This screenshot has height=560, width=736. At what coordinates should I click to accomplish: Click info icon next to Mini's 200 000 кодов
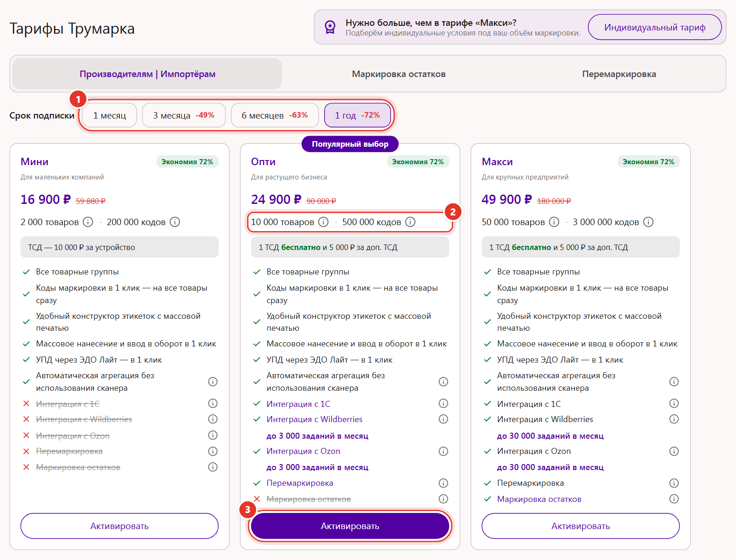click(x=175, y=222)
